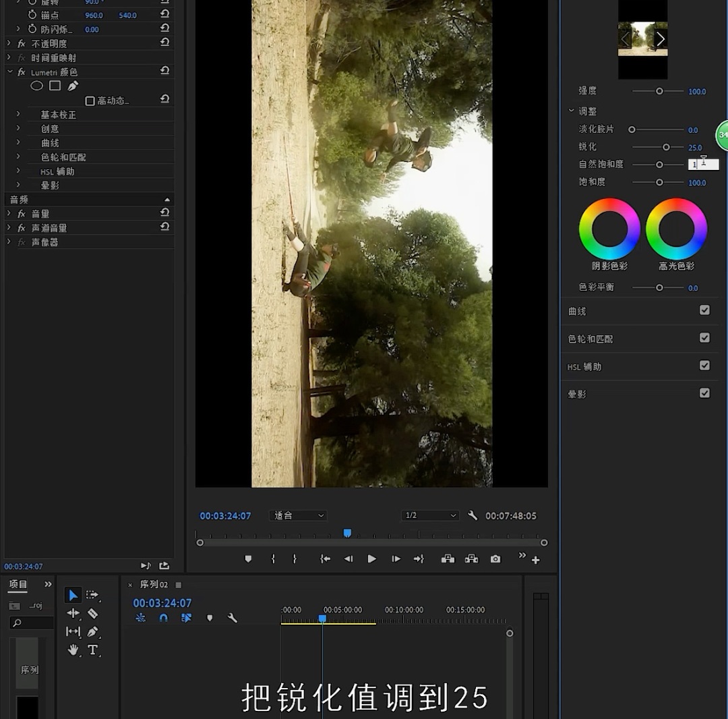Click the 阴影色彩 color wheel
728x719 pixels.
[609, 229]
